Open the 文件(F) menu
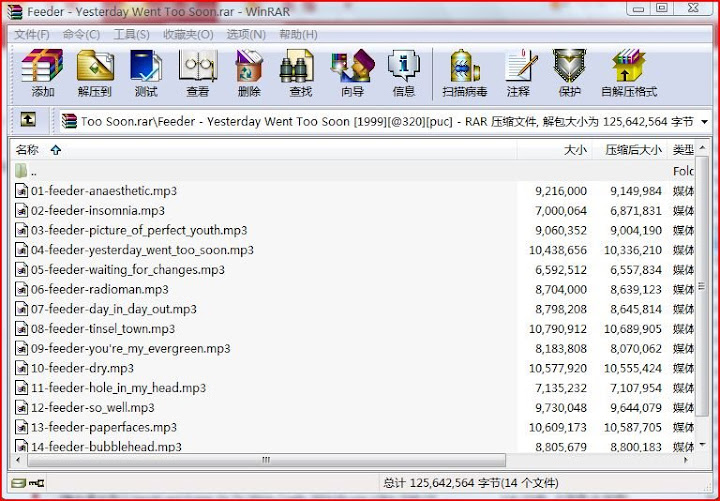Image resolution: width=720 pixels, height=501 pixels. (x=32, y=34)
